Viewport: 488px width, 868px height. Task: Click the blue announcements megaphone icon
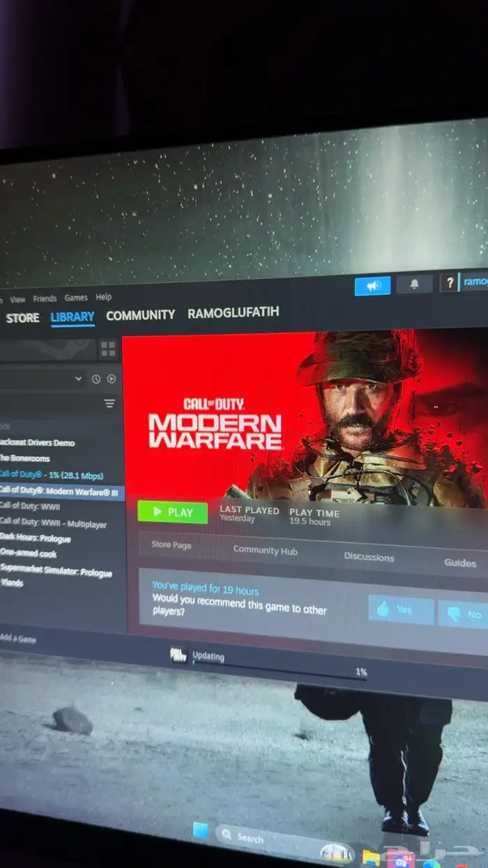tap(372, 286)
